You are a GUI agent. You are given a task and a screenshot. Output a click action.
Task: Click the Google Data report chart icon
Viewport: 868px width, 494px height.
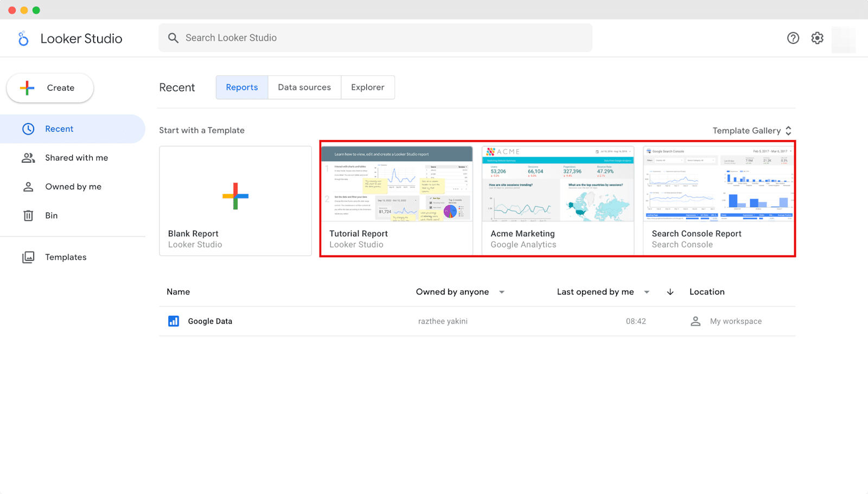[174, 321]
